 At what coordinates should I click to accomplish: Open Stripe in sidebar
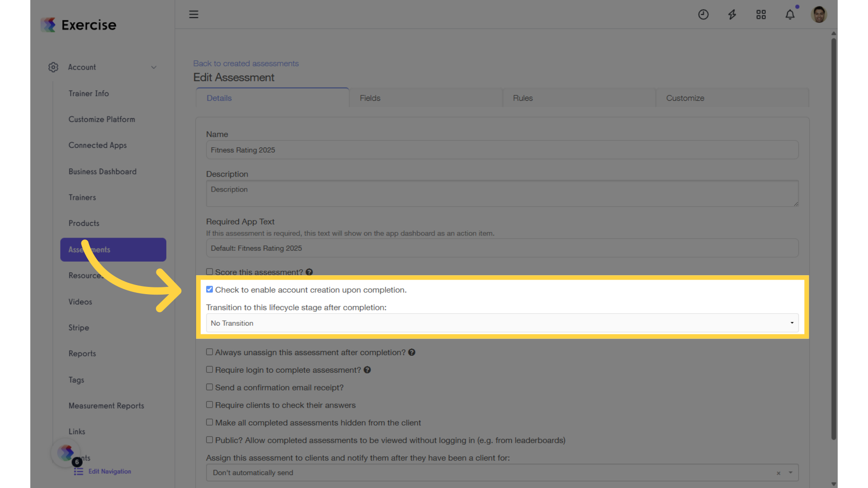coord(79,328)
